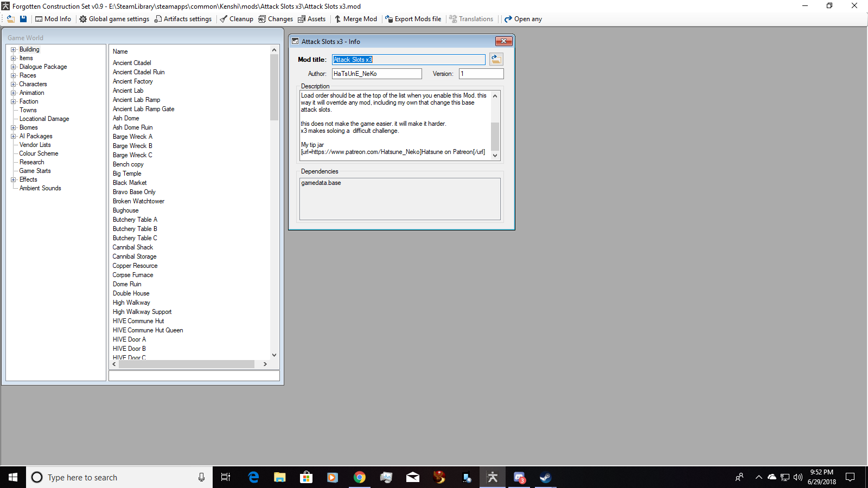Screen dimensions: 868x488
Task: Click the Description scroll-down arrow
Action: tap(495, 156)
